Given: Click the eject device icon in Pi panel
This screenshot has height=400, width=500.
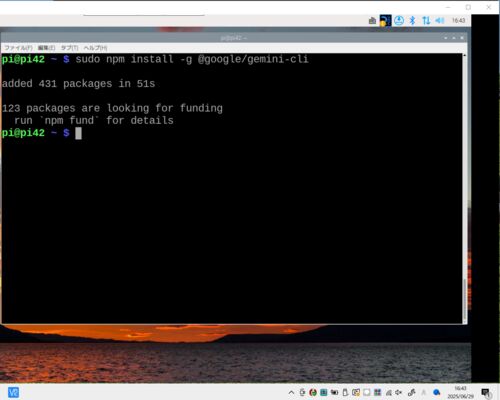Looking at the screenshot, I should 372,21.
